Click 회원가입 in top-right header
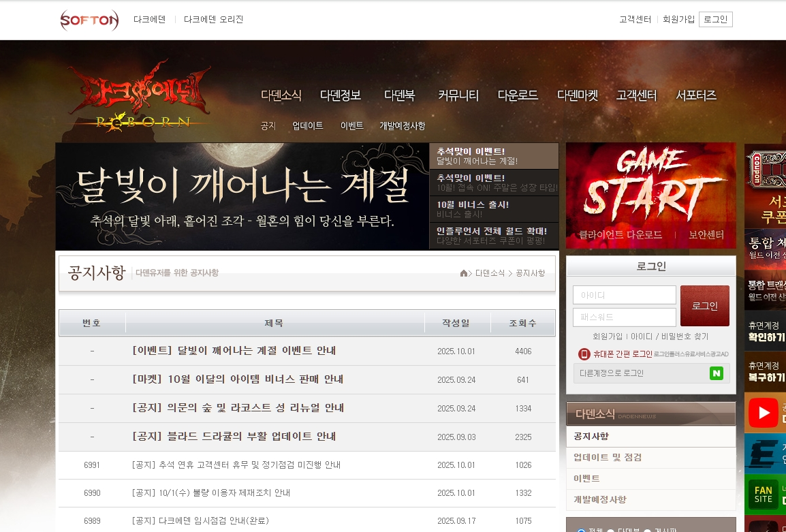Image resolution: width=786 pixels, height=532 pixels. click(x=679, y=20)
